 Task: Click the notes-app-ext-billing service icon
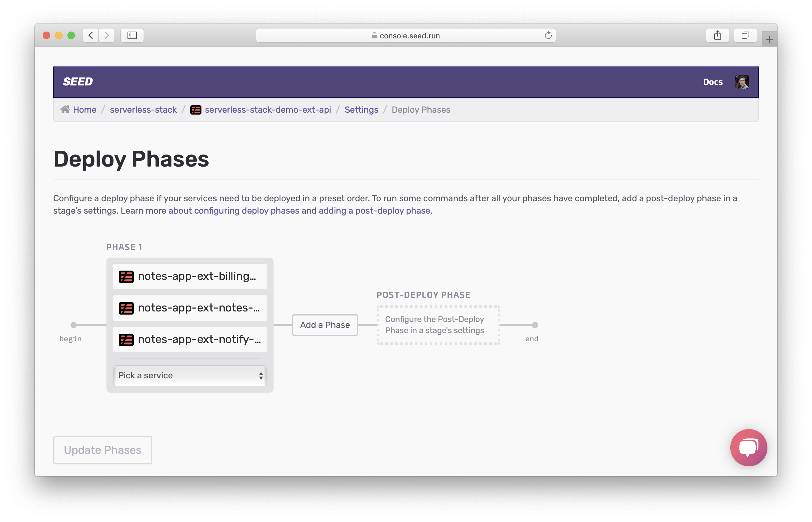[126, 276]
